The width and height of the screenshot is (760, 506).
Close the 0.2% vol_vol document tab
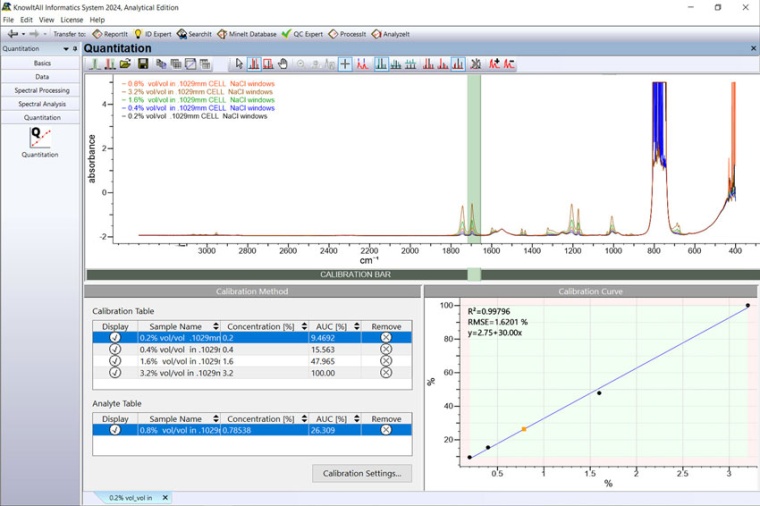tap(165, 497)
